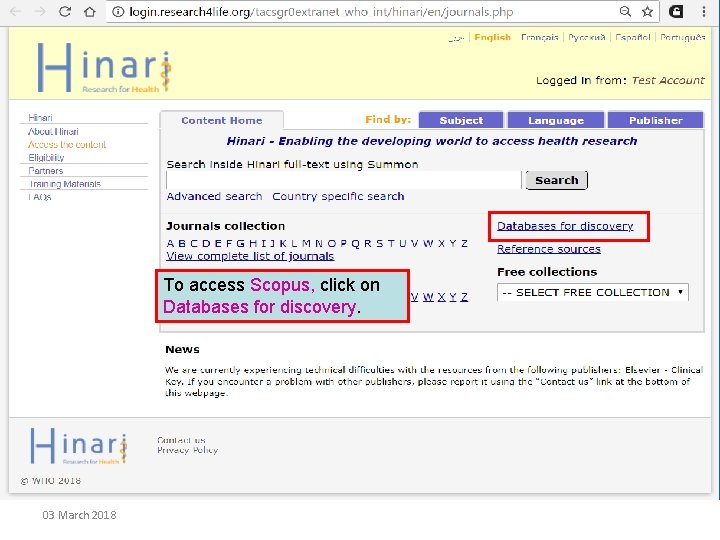This screenshot has height=540, width=720.
Task: Click the Hinari logo in the header
Action: click(104, 67)
